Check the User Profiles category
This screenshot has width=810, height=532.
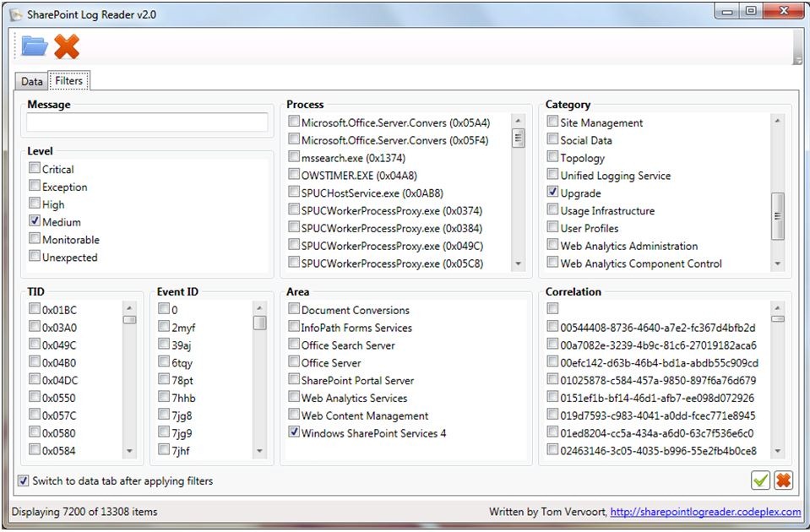pyautogui.click(x=552, y=227)
